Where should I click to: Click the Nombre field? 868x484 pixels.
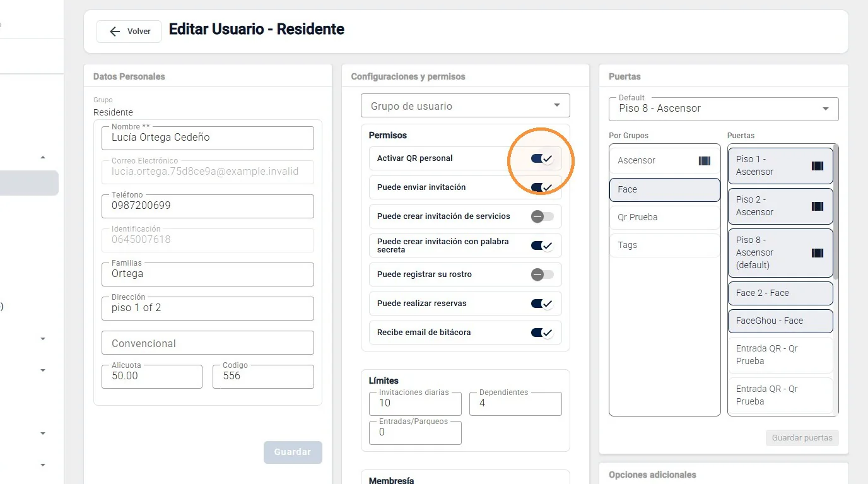click(208, 138)
